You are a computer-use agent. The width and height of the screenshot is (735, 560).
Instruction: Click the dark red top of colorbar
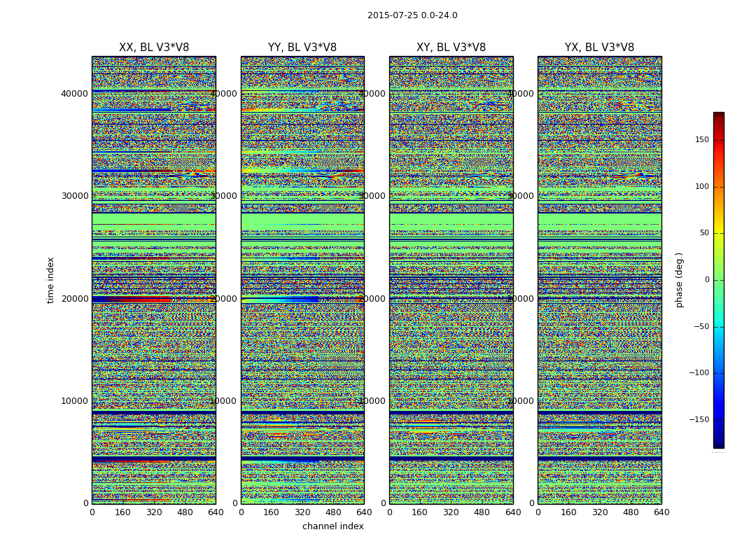[x=719, y=116]
